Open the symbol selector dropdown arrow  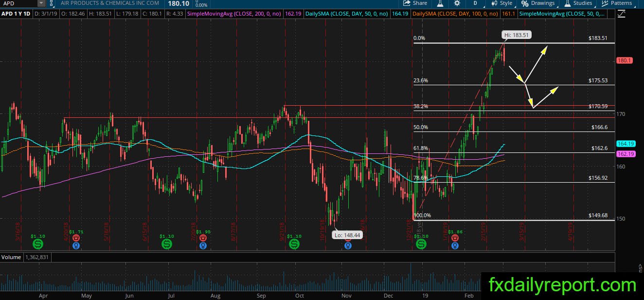(41, 3)
